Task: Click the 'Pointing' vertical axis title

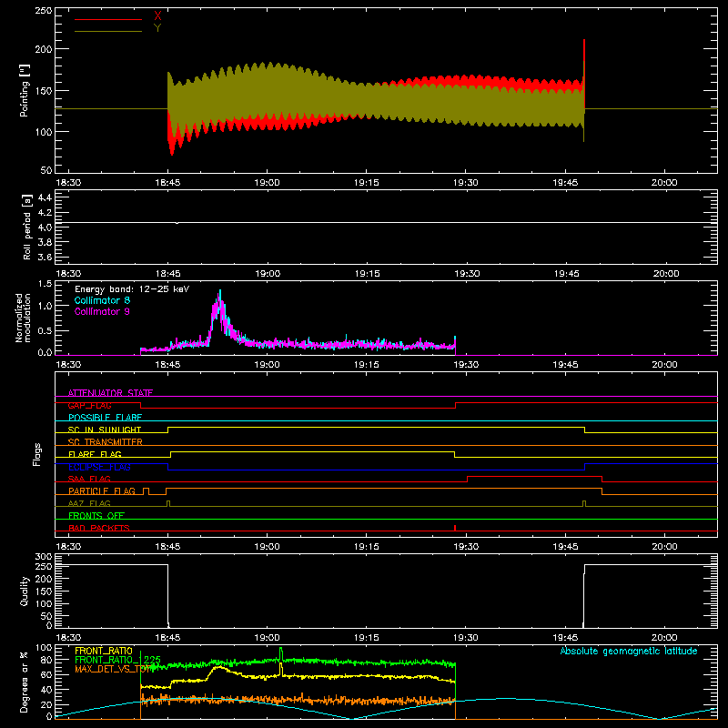Action: (x=25, y=90)
